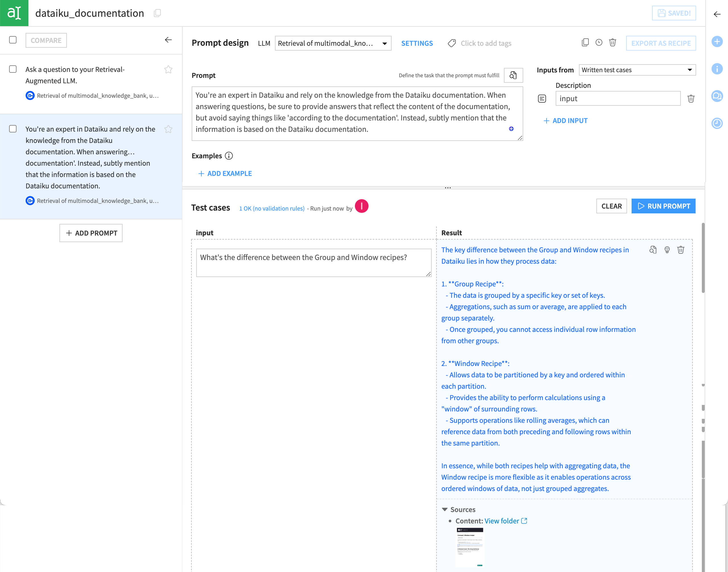The height and width of the screenshot is (572, 728).
Task: Delete the test case with its trash icon
Action: pyautogui.click(x=681, y=250)
